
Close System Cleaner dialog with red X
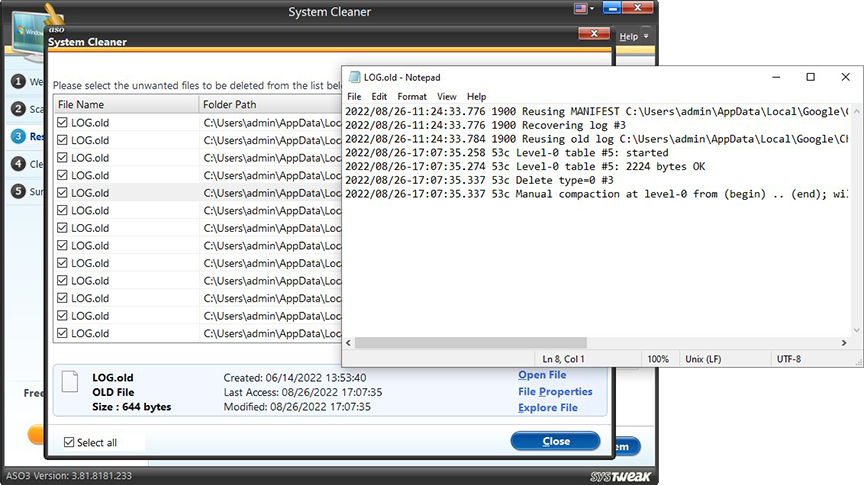[x=594, y=34]
